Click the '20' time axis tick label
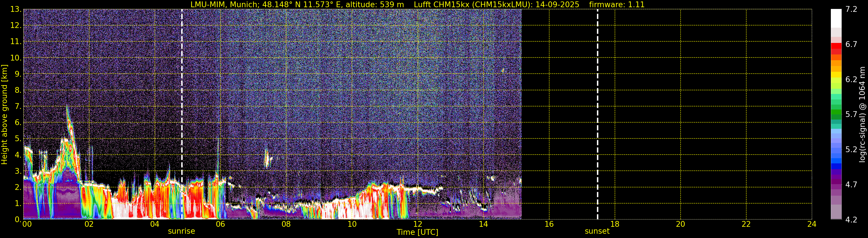Image resolution: width=868 pixels, height=238 pixels. pyautogui.click(x=680, y=224)
